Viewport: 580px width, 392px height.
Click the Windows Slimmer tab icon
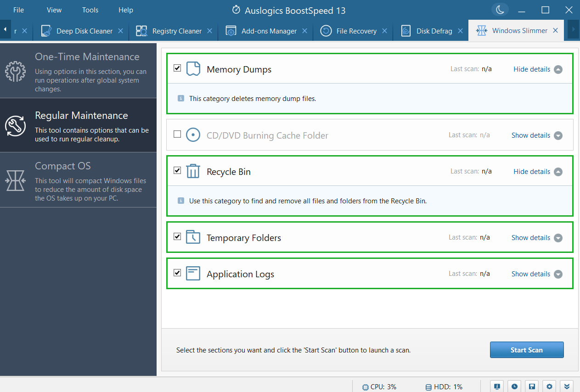pyautogui.click(x=481, y=31)
